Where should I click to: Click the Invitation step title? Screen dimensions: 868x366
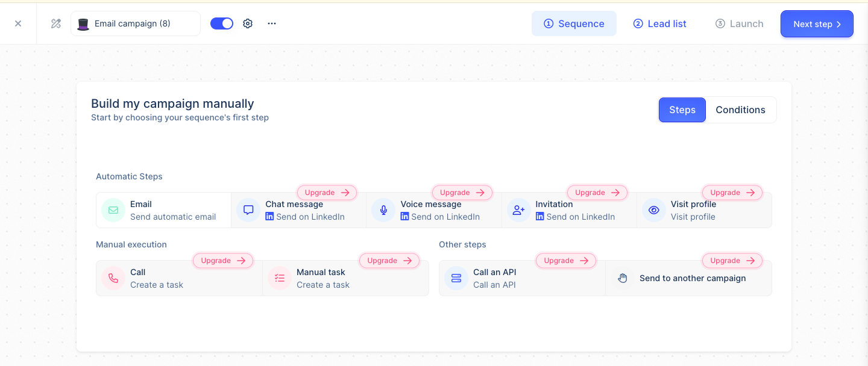coord(554,204)
